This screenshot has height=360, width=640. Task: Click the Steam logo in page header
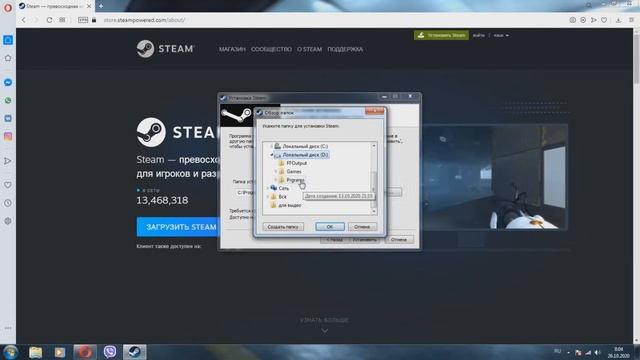(x=165, y=49)
